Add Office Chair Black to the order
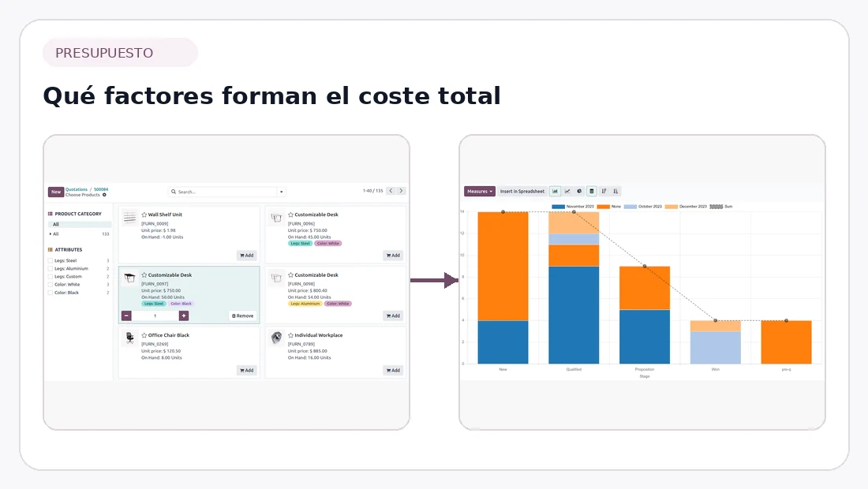The image size is (868, 489). pos(247,371)
